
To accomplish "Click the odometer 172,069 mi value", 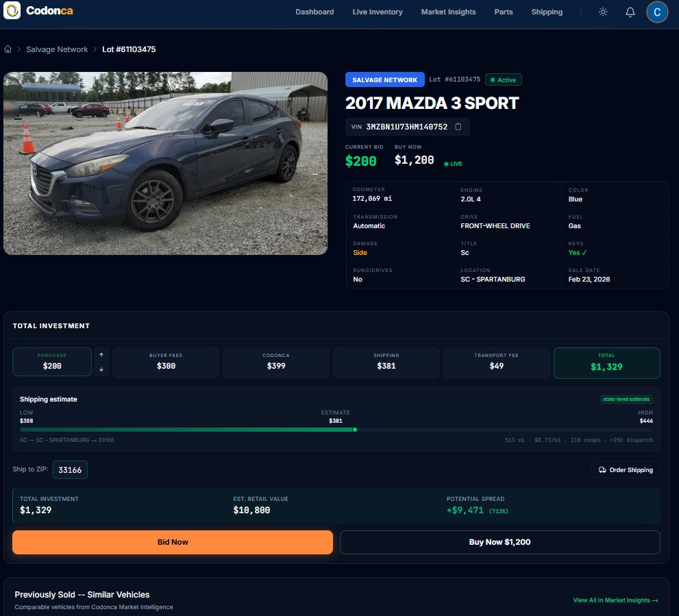I will tap(372, 199).
